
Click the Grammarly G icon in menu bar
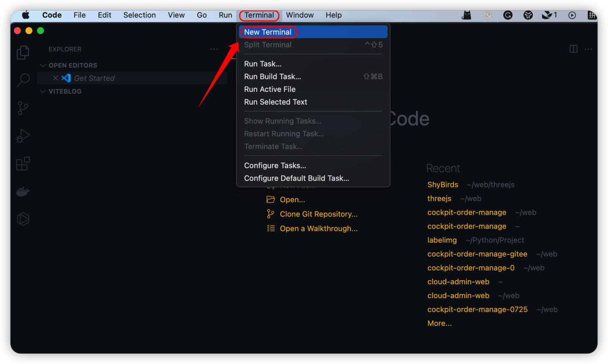pyautogui.click(x=508, y=15)
